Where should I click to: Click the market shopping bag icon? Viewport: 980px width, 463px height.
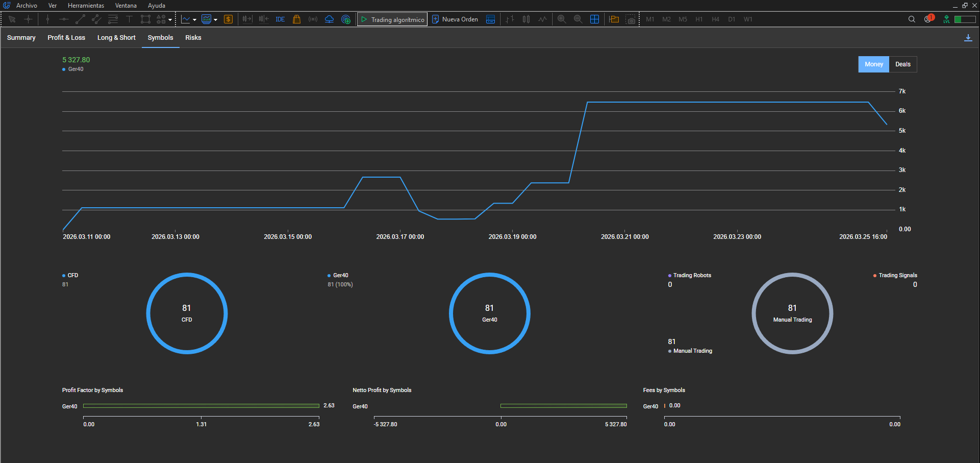[296, 19]
